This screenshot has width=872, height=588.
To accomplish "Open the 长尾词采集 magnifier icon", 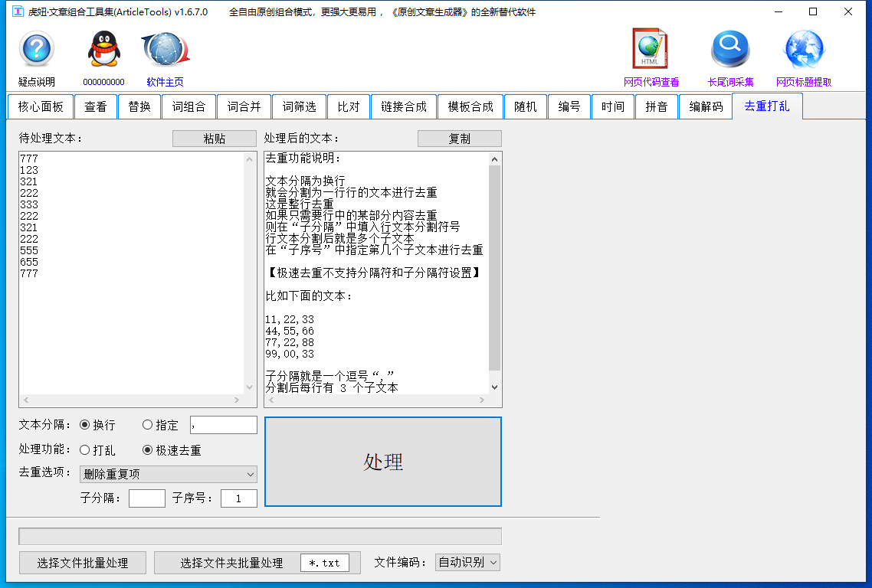I will point(730,49).
